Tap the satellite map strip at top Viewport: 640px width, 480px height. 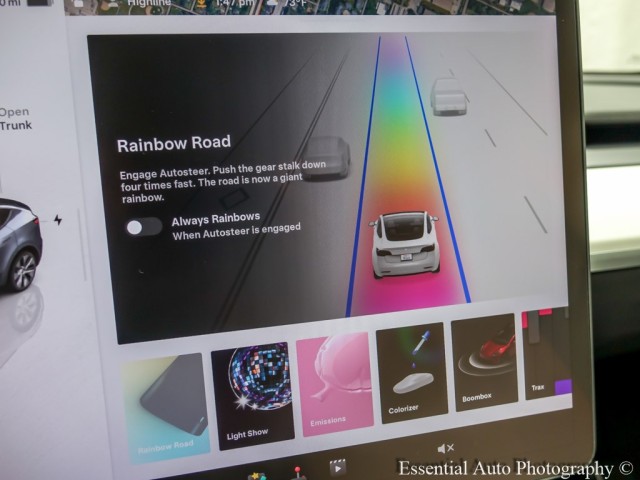click(x=450, y=6)
